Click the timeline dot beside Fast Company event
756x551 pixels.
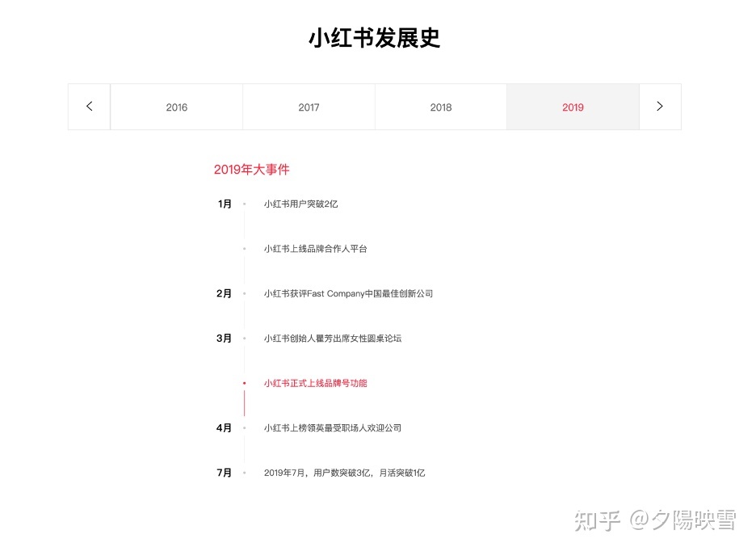[x=245, y=293]
